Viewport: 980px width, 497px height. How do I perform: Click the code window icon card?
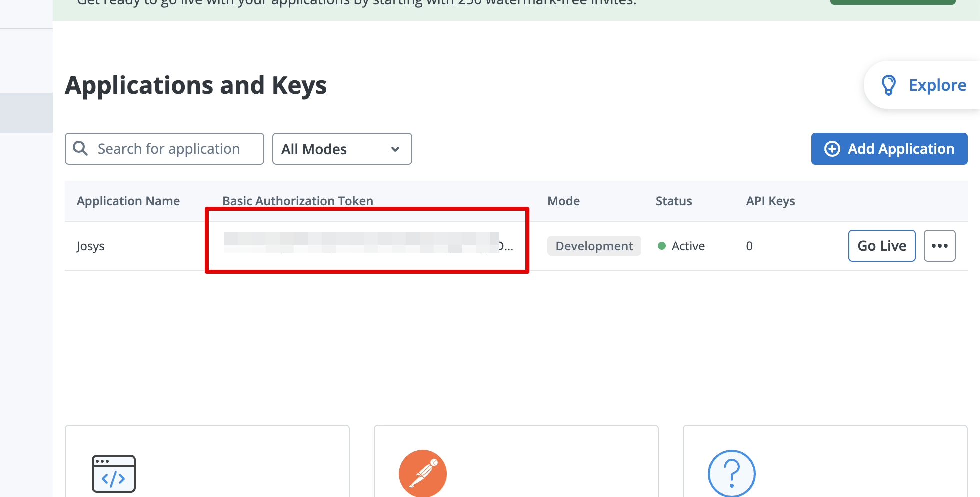tap(114, 473)
